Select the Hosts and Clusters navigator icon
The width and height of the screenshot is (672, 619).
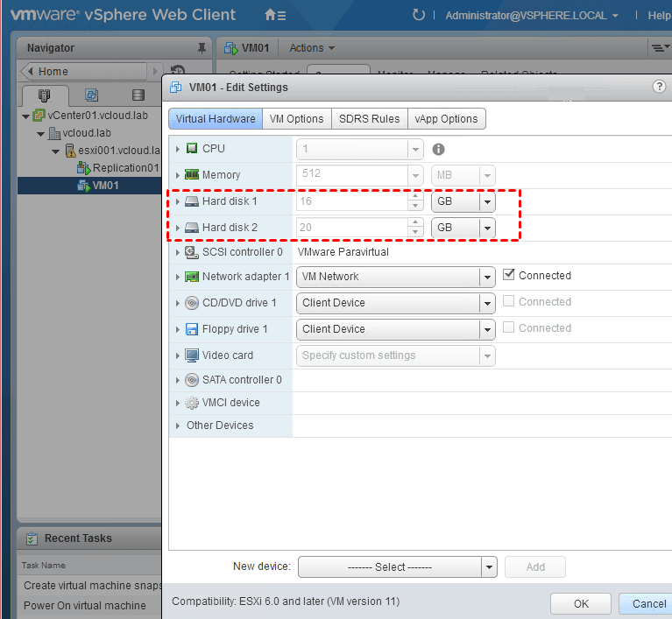coord(46,95)
